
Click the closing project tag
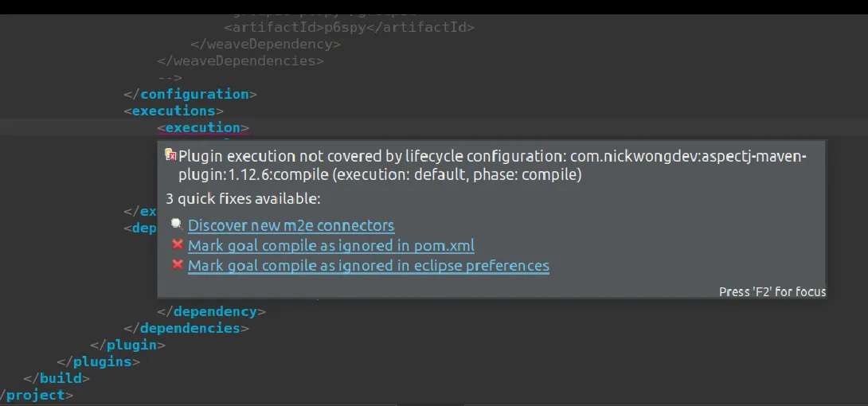tap(37, 395)
